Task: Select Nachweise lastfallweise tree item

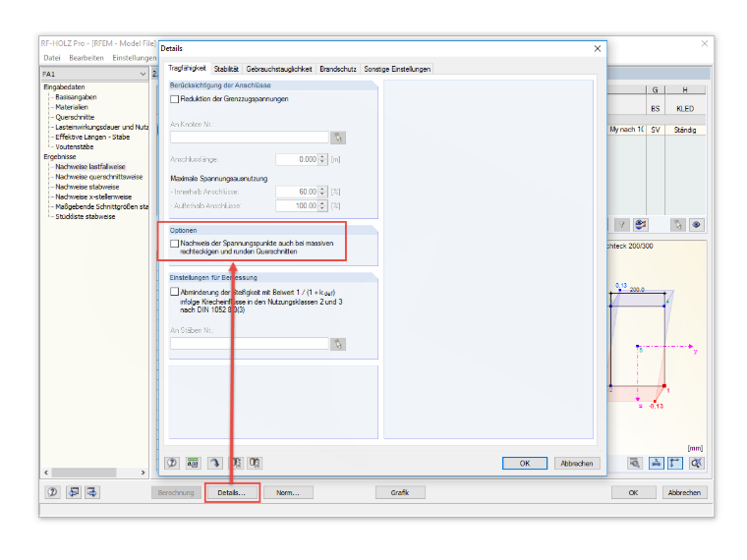Action: tap(90, 167)
